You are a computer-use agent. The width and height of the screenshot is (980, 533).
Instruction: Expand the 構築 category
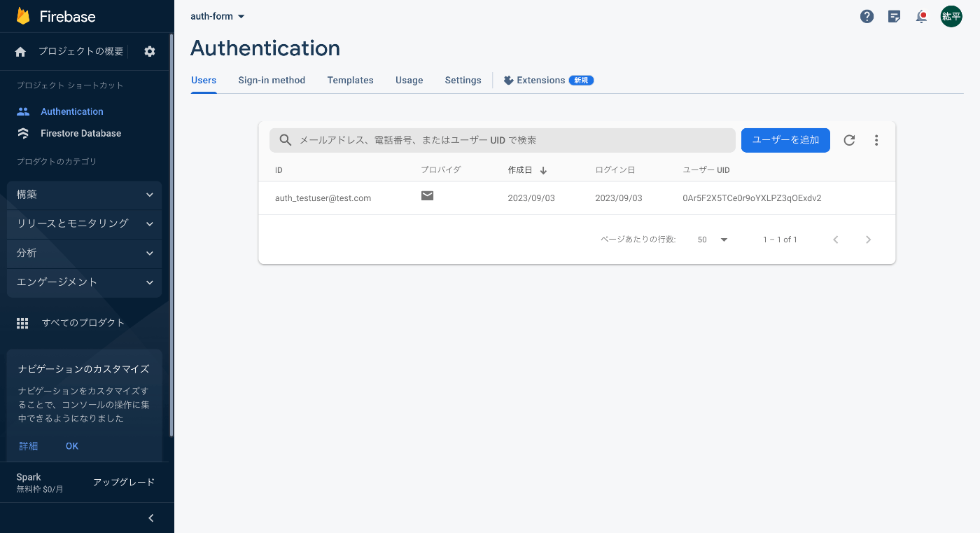(85, 195)
